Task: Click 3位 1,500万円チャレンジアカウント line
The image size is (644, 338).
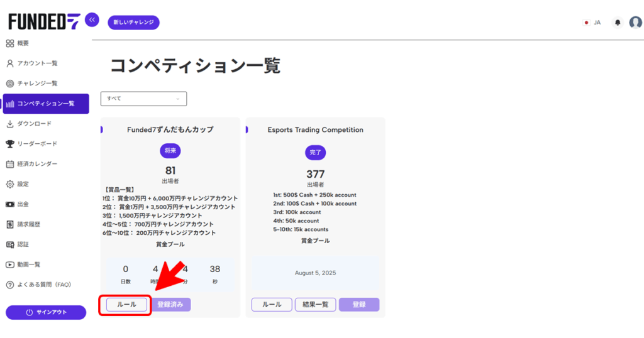Action: 152,215
